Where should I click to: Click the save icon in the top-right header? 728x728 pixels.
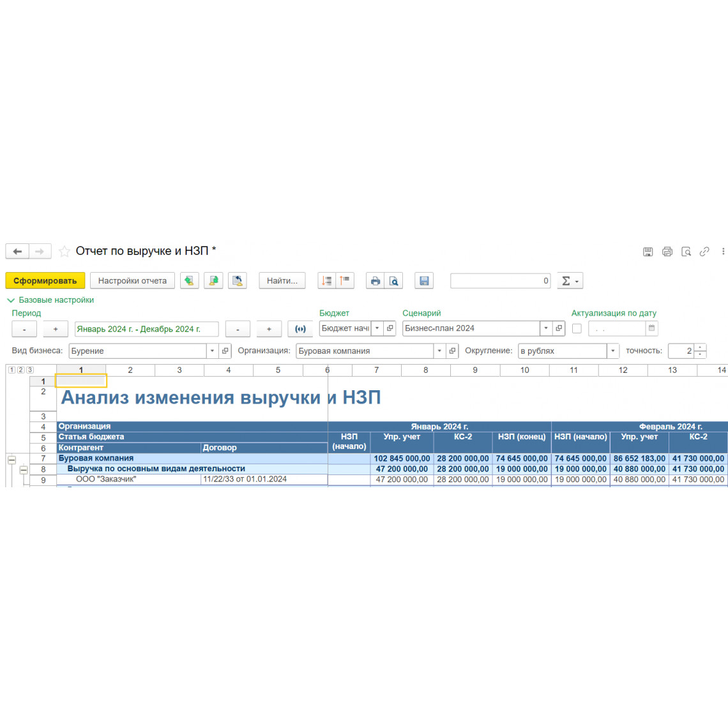click(x=648, y=252)
